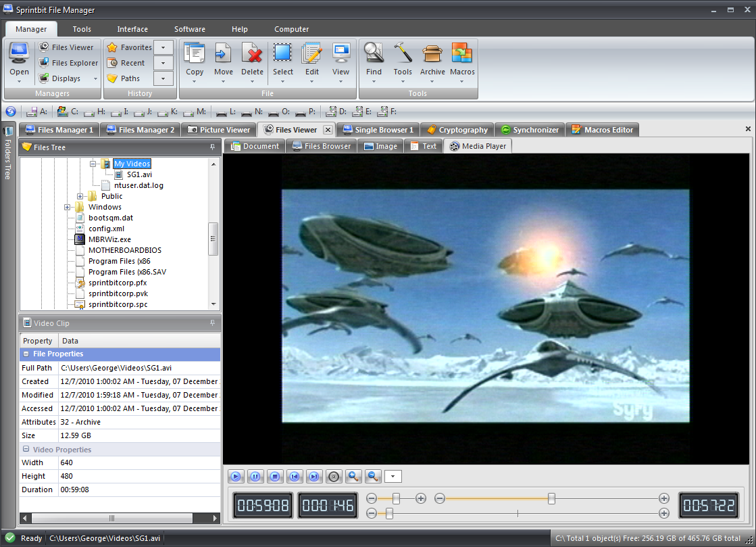Collapse the File Properties section
The image size is (756, 547).
[x=26, y=354]
